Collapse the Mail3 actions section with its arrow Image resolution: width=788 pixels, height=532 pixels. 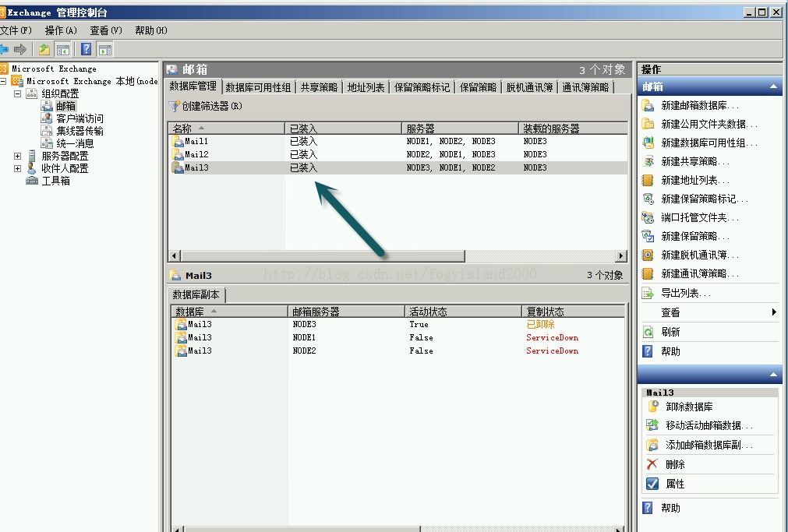pos(773,374)
